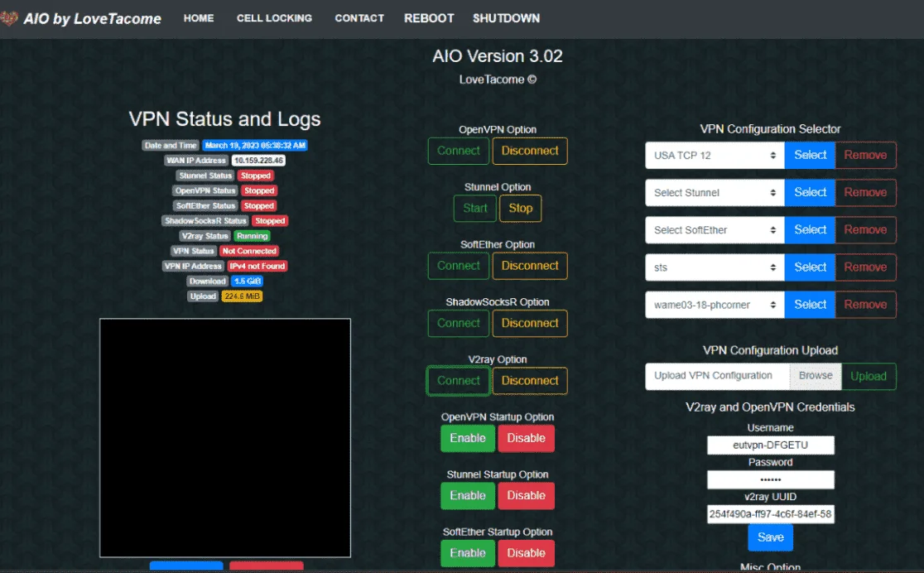This screenshot has width=924, height=573.
Task: Connect SoftEther
Action: click(459, 266)
